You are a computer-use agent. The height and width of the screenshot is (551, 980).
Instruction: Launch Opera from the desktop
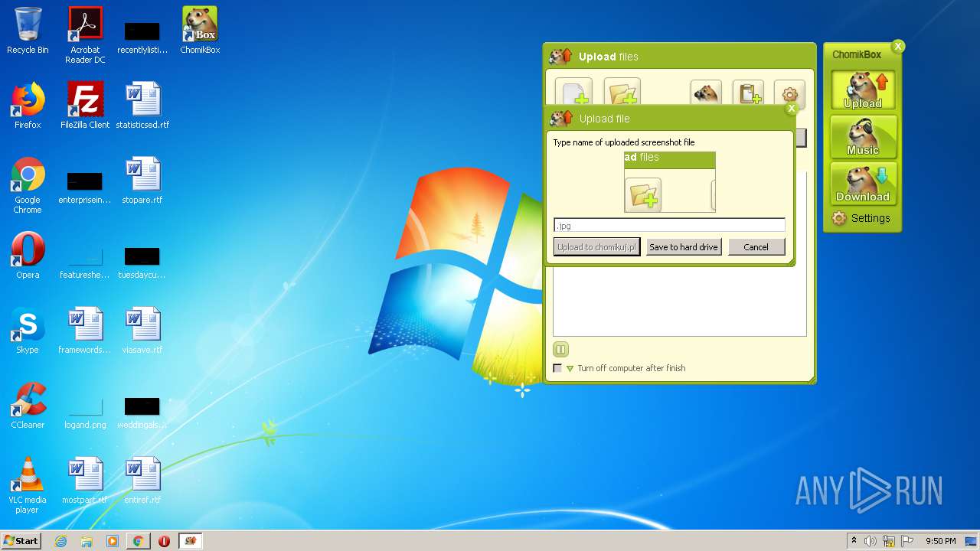(28, 256)
